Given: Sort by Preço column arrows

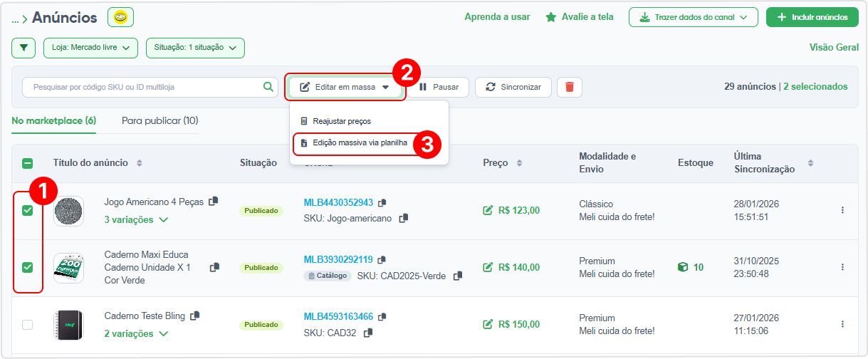Looking at the screenshot, I should tap(519, 163).
